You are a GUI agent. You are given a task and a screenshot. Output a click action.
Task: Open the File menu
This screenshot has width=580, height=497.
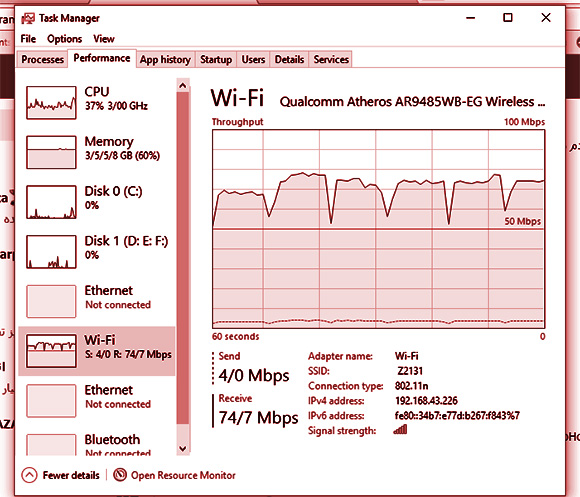(28, 39)
